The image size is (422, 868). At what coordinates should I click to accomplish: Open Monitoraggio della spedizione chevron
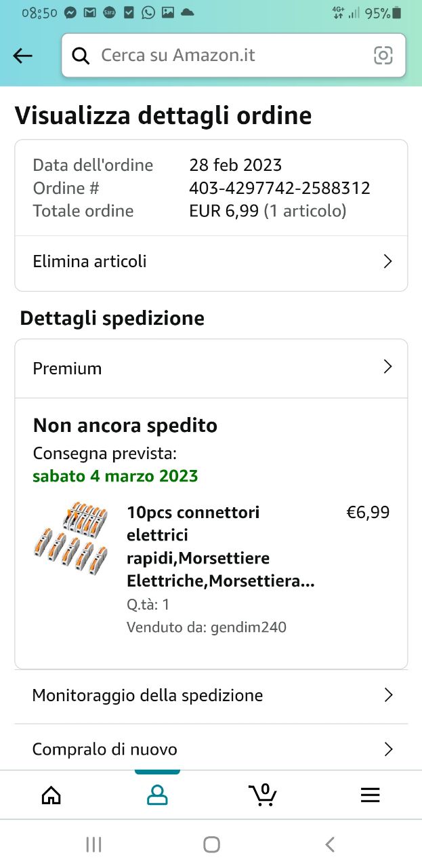point(388,695)
